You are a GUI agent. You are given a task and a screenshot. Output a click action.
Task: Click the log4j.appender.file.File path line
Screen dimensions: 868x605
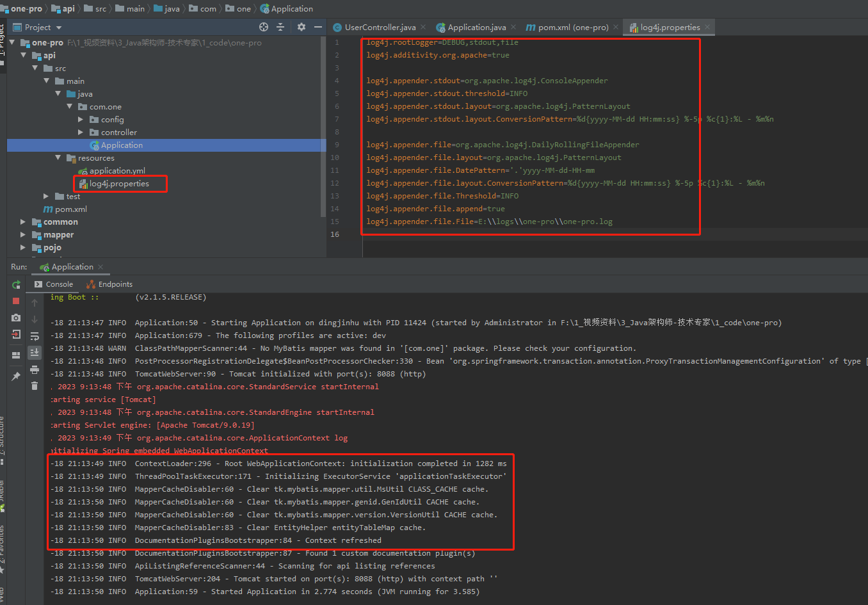click(489, 222)
